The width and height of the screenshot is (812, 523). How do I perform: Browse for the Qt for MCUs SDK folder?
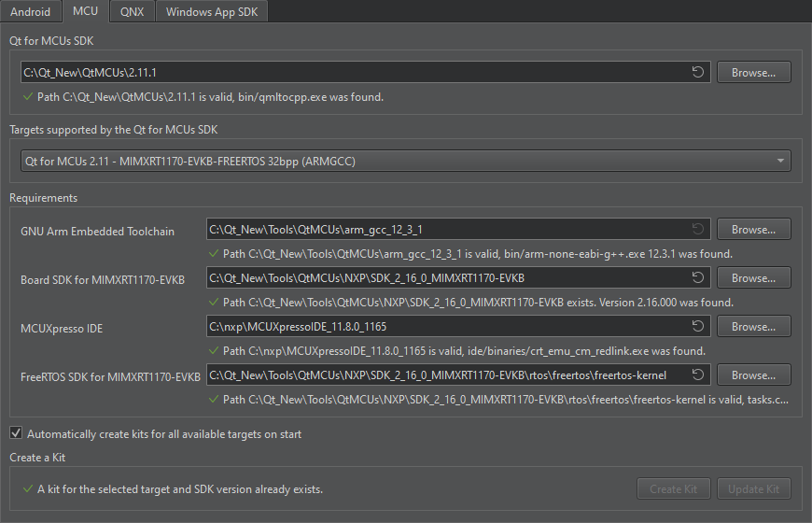(x=753, y=72)
